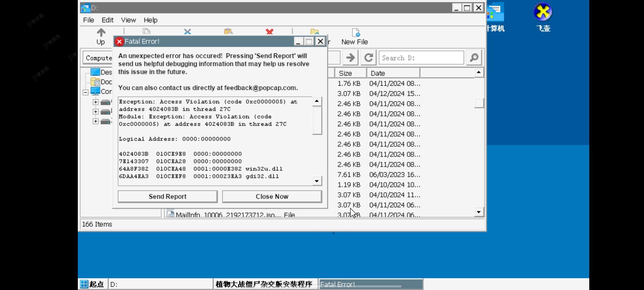Screen dimensions: 644x290
Task: Select the 植物大战僵尸 taskbar entry
Action: tap(265, 284)
